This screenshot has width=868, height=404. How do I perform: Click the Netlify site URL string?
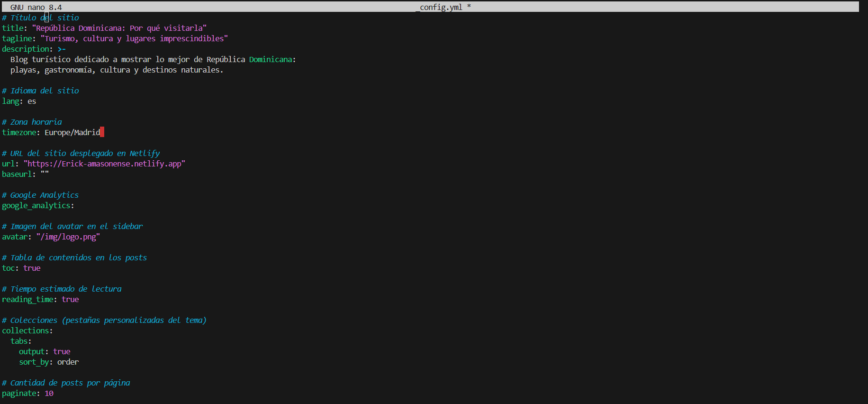pyautogui.click(x=104, y=164)
